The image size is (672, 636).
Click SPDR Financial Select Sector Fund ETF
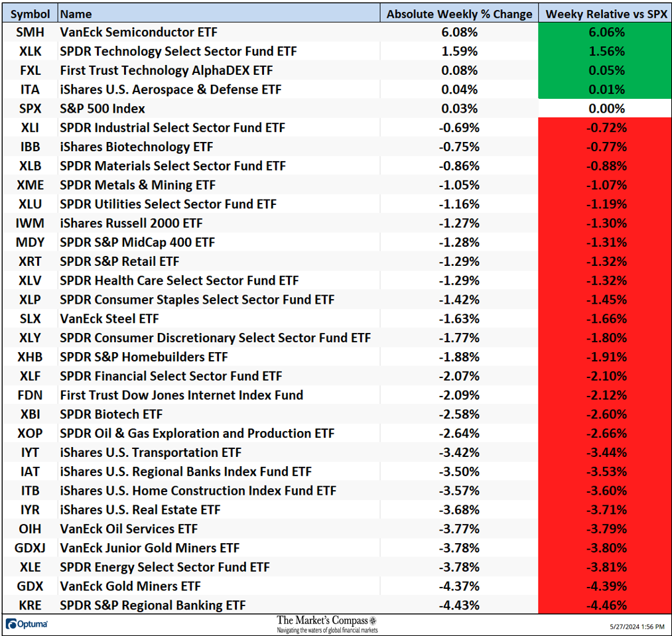[x=171, y=376]
